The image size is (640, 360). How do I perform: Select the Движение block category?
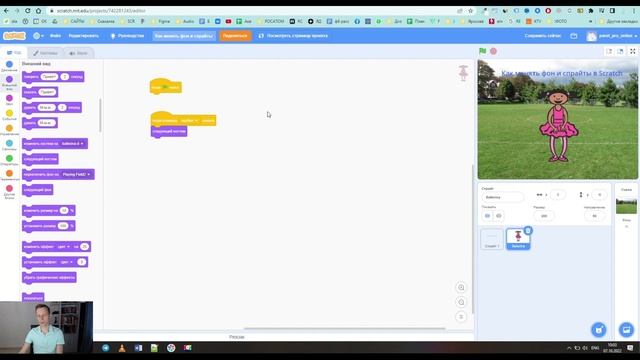[x=9, y=66]
